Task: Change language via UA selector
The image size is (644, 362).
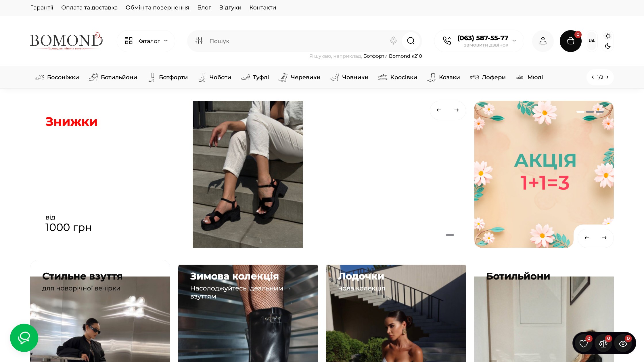Action: click(x=591, y=41)
